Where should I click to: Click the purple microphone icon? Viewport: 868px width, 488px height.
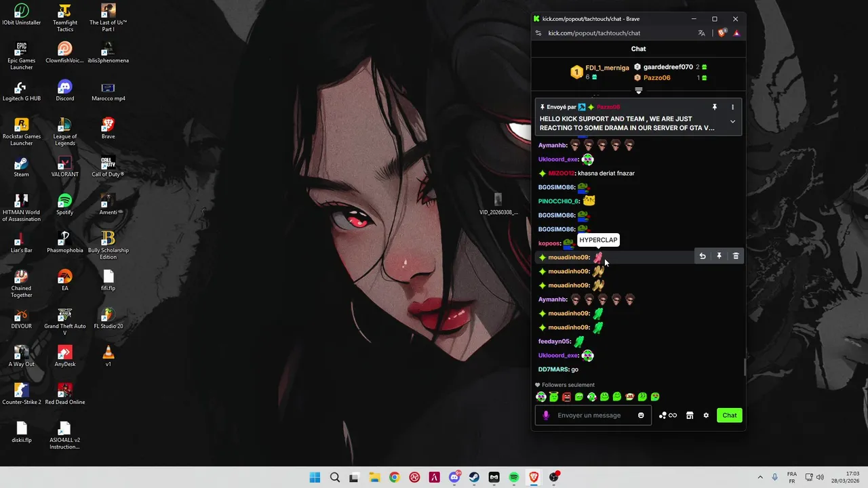coord(546,415)
